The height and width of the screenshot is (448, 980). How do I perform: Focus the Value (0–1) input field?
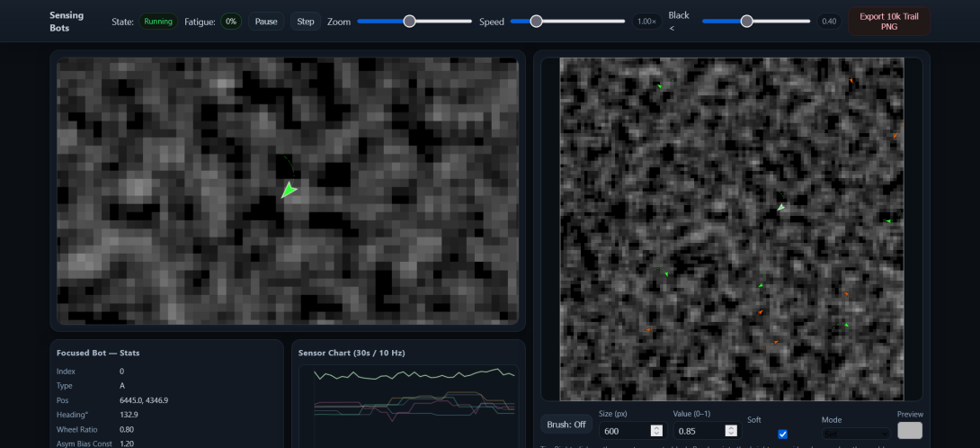pyautogui.click(x=707, y=431)
